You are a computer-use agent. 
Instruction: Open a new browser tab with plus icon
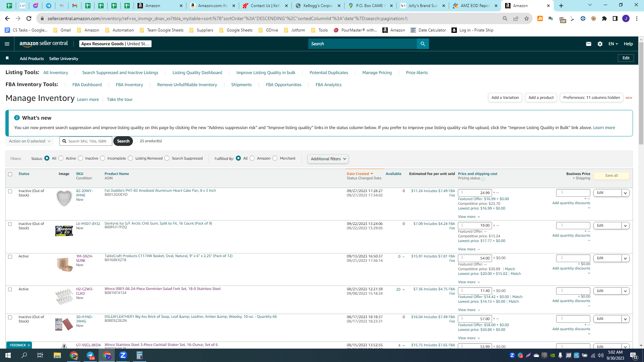point(561,6)
